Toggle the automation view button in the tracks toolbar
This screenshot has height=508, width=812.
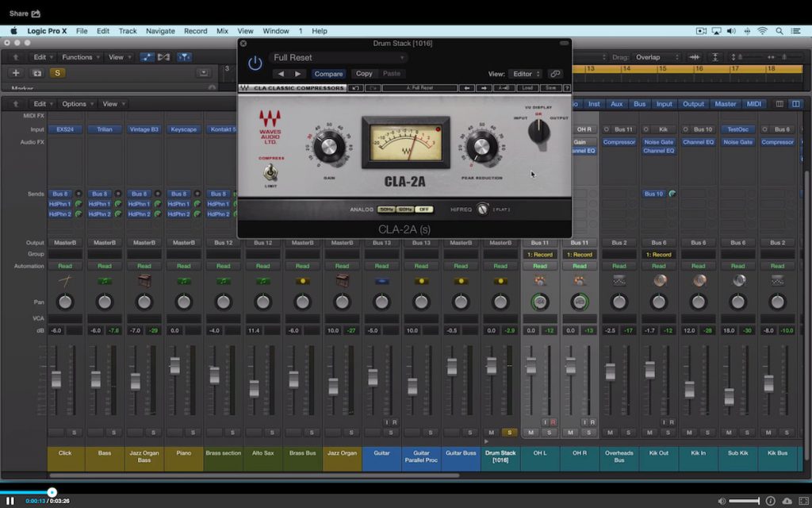coord(147,57)
